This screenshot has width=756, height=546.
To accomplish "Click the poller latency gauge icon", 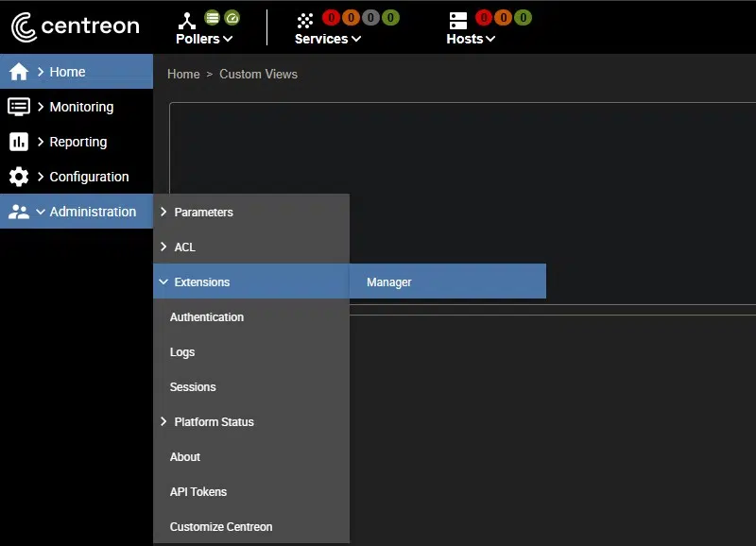I will [232, 17].
